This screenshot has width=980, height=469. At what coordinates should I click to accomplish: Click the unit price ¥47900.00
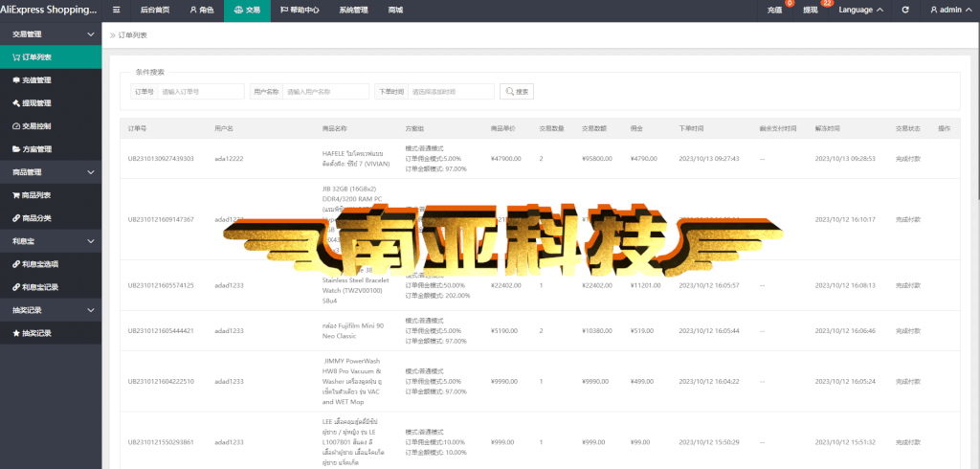[505, 159]
